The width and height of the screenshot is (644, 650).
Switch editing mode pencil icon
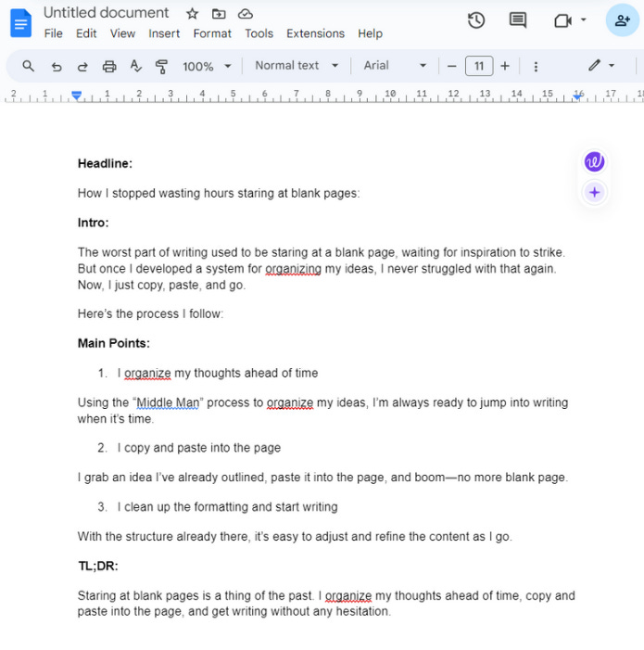point(594,65)
